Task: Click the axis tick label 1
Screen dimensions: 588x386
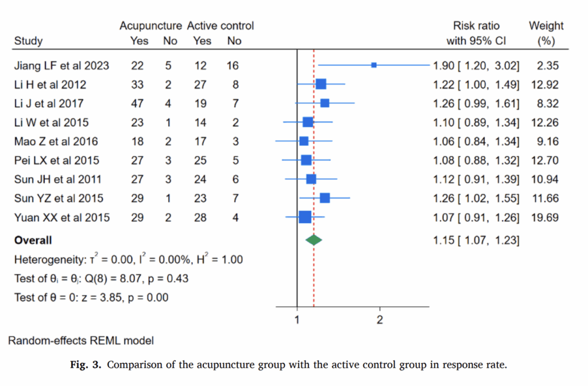Action: pyautogui.click(x=297, y=320)
